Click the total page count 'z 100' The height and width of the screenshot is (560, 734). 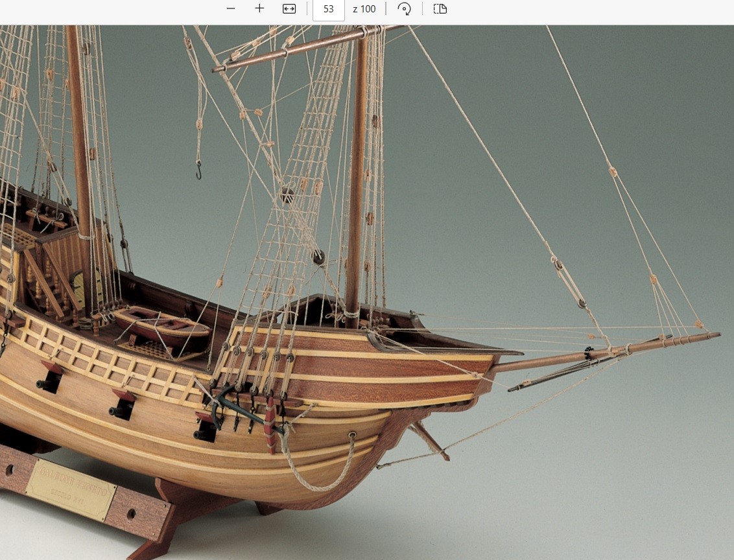point(364,9)
